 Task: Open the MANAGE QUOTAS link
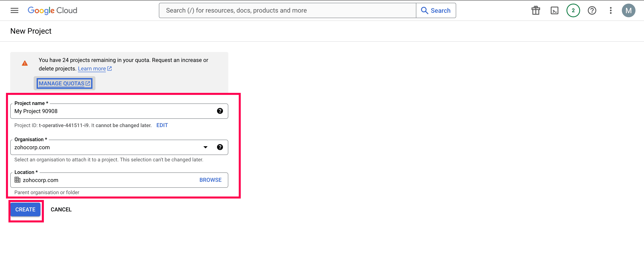tap(64, 83)
